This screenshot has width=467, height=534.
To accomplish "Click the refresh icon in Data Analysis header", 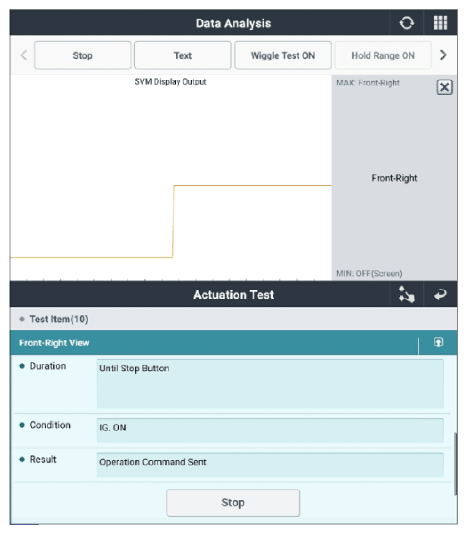I will (x=406, y=23).
